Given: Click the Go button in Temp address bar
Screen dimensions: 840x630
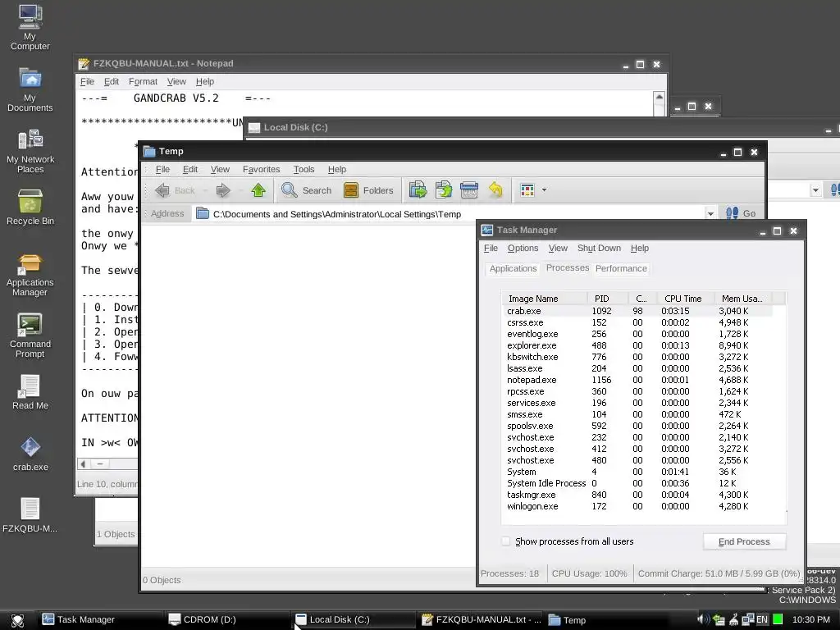Looking at the screenshot, I should tap(741, 214).
